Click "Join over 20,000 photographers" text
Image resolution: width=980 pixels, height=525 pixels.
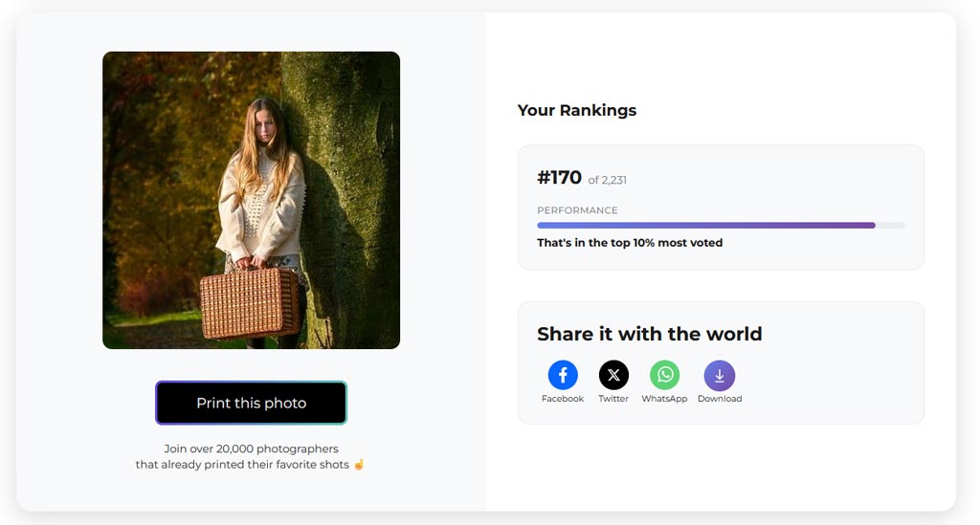(x=251, y=448)
